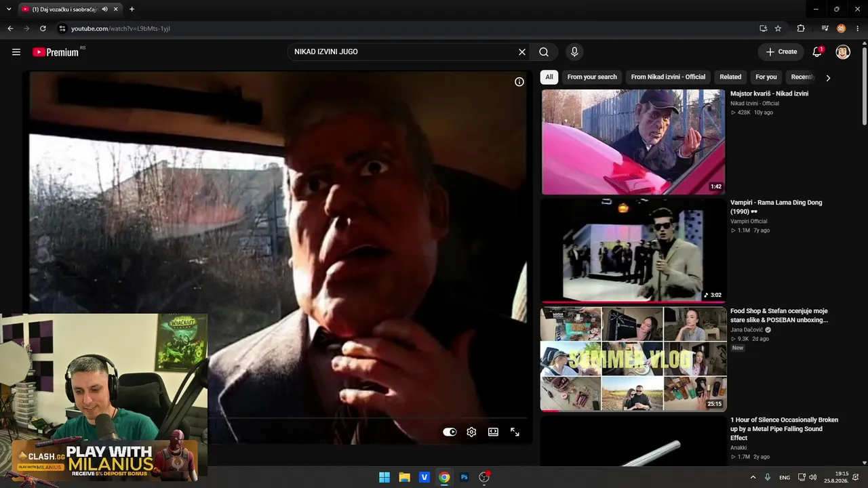Open blue V app on taskbar
The width and height of the screenshot is (868, 488).
(424, 477)
